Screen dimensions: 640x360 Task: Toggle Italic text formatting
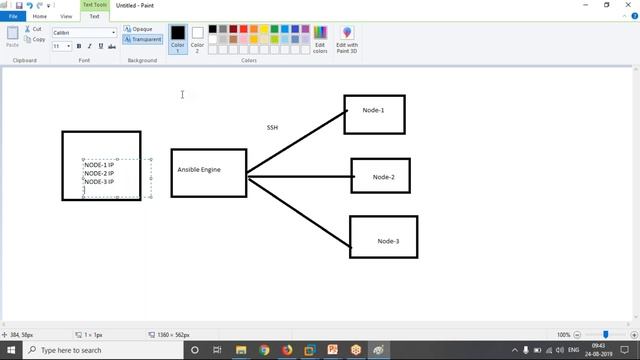click(90, 46)
